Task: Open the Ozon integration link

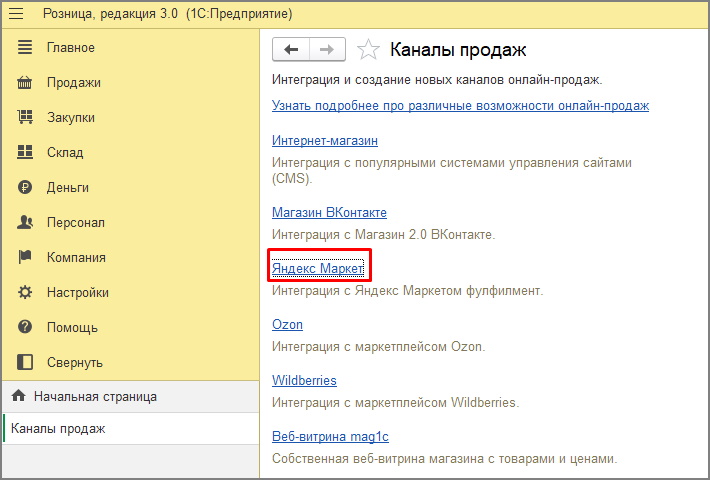Action: 287,324
